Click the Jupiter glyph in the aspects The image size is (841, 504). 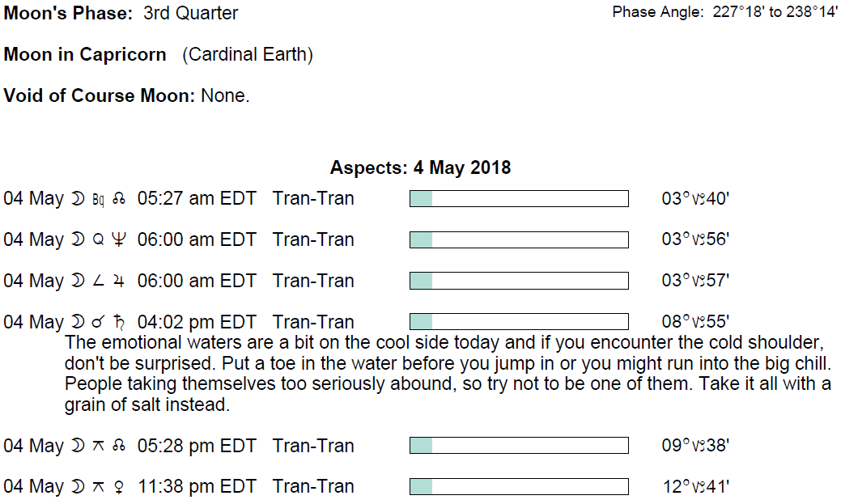[119, 282]
